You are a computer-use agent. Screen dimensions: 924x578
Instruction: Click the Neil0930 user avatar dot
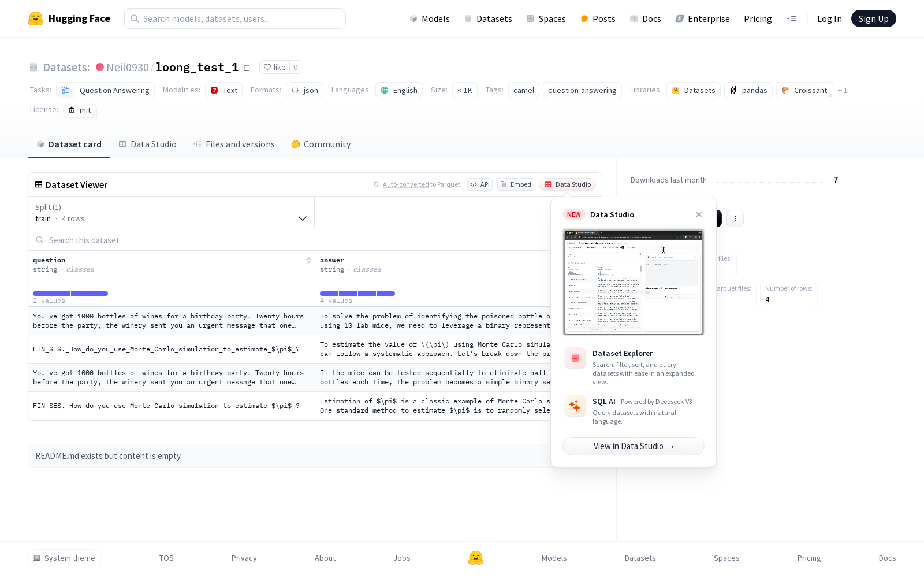100,67
